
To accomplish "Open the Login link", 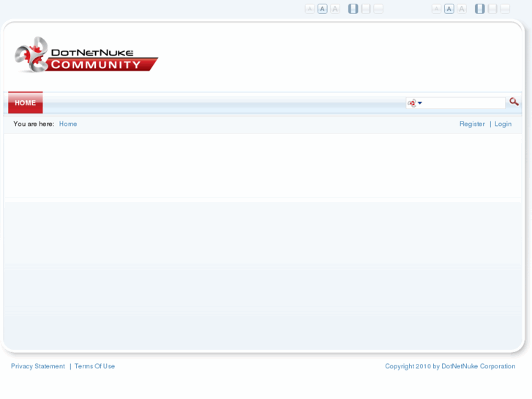I will pyautogui.click(x=503, y=124).
